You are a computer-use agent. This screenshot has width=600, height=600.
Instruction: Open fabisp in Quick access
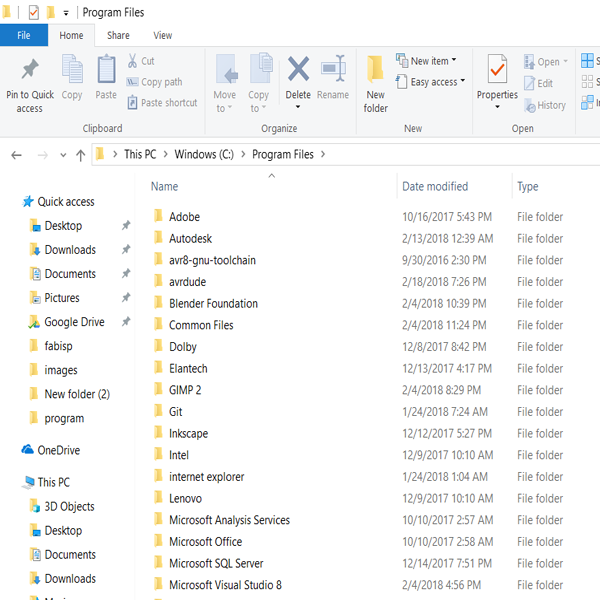click(51, 346)
